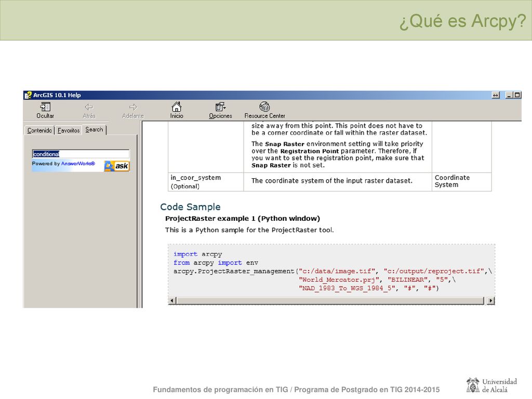
Task: Click 'The coordinate system of the input raster dataset.'
Action: point(332,181)
